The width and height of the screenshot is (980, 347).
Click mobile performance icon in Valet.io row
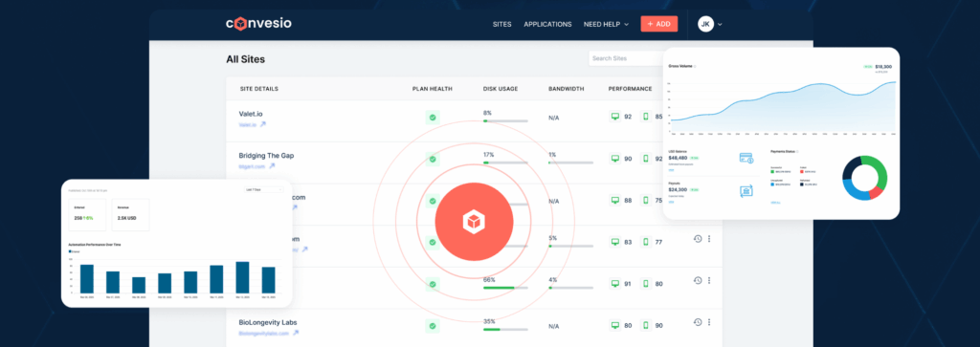(x=646, y=117)
